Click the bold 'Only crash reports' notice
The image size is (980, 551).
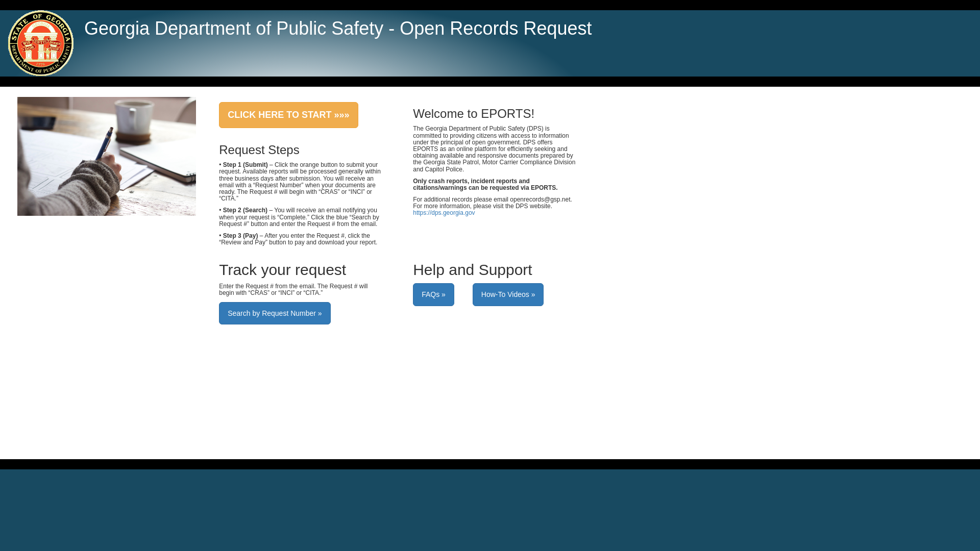[x=485, y=184]
